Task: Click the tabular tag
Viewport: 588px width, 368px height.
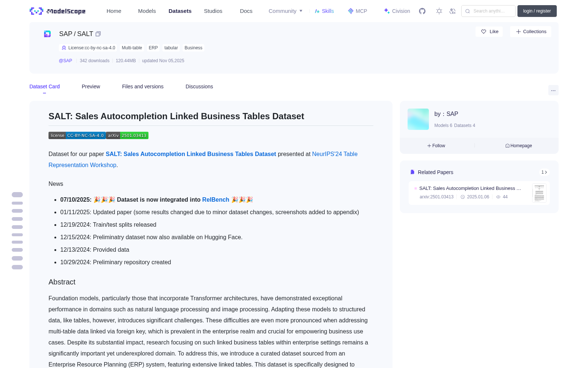Action: click(171, 48)
